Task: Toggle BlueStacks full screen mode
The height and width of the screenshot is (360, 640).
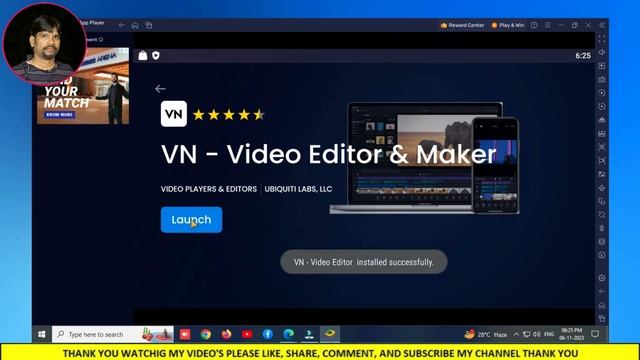Action: coord(602,39)
